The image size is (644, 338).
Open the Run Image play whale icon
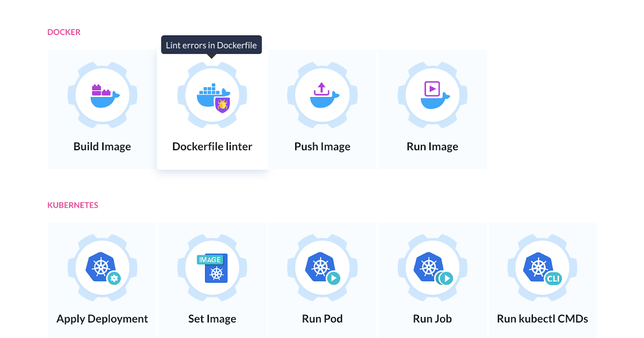435,95
